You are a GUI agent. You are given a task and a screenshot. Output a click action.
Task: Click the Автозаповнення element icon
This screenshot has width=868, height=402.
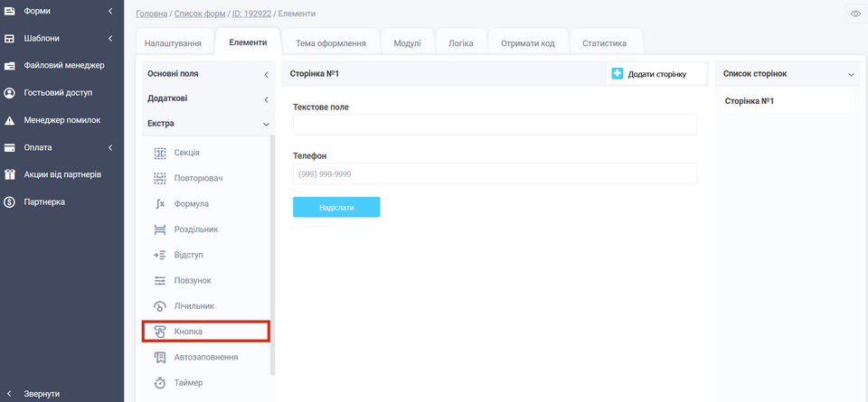tap(160, 358)
